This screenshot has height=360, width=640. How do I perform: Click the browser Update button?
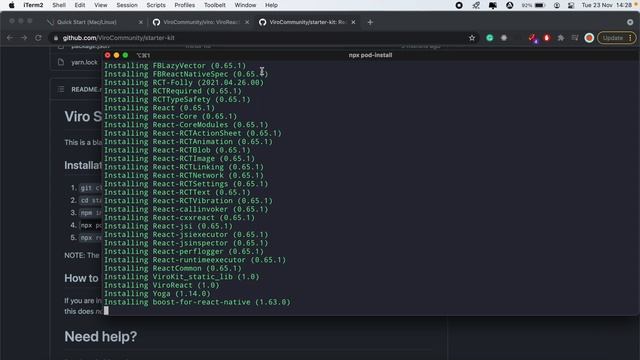tap(616, 38)
